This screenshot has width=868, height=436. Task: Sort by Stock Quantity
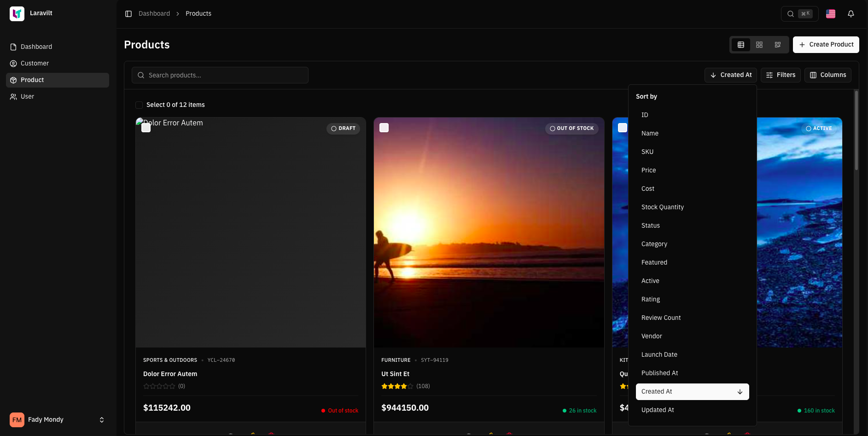662,207
